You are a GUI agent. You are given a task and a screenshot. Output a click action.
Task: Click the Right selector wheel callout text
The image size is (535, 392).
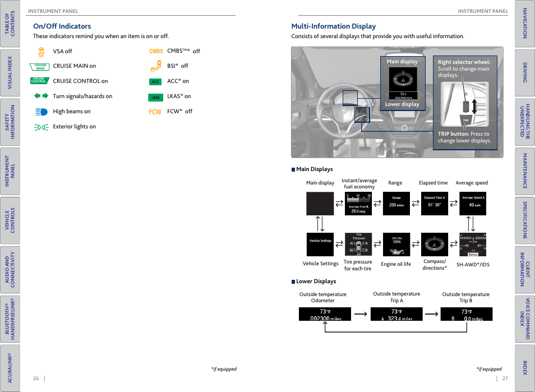[464, 68]
